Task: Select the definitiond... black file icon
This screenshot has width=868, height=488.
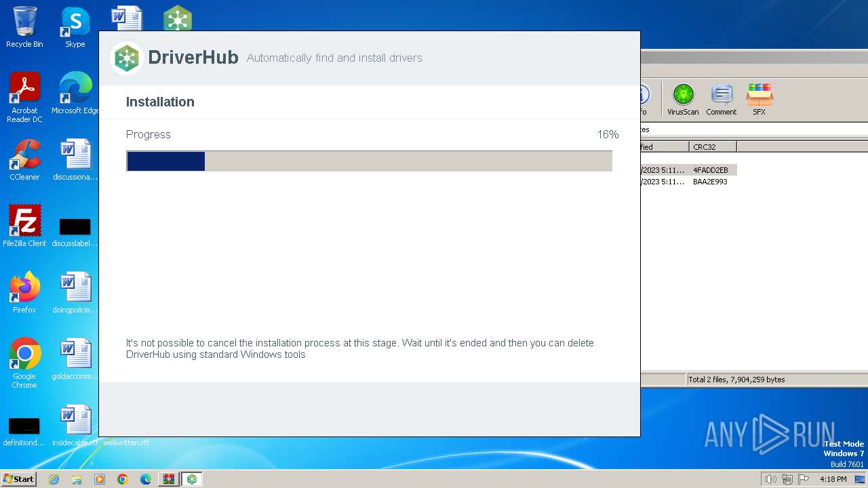Action: click(x=24, y=431)
